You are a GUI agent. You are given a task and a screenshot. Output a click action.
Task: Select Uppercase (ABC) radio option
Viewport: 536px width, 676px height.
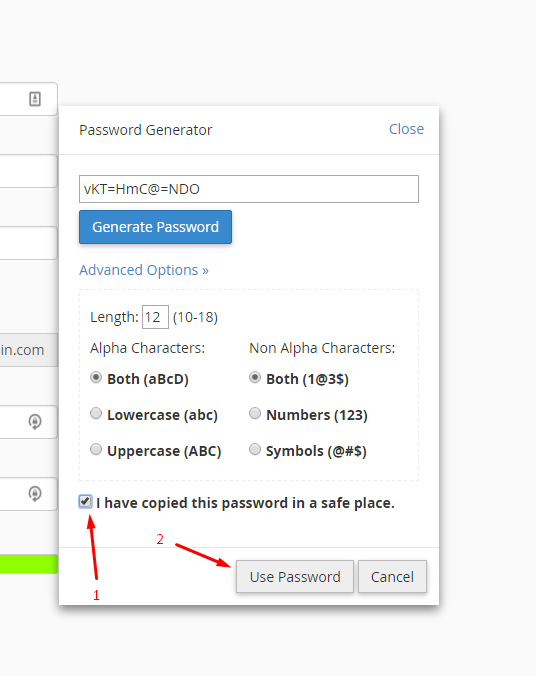(96, 449)
